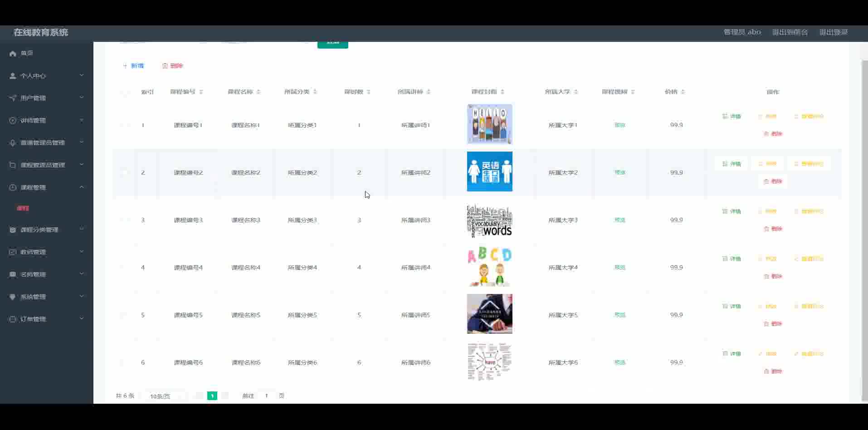Open 详情 for row 课程编号5
Image resolution: width=868 pixels, height=430 pixels.
731,307
